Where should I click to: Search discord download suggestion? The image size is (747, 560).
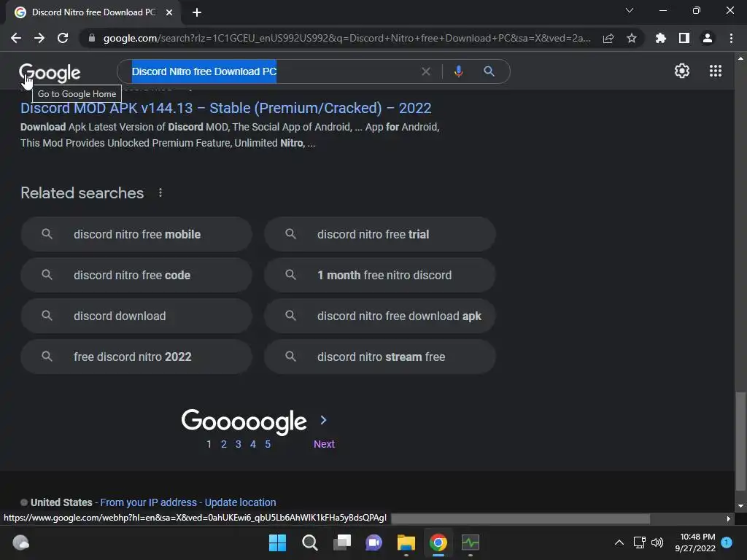tap(136, 316)
